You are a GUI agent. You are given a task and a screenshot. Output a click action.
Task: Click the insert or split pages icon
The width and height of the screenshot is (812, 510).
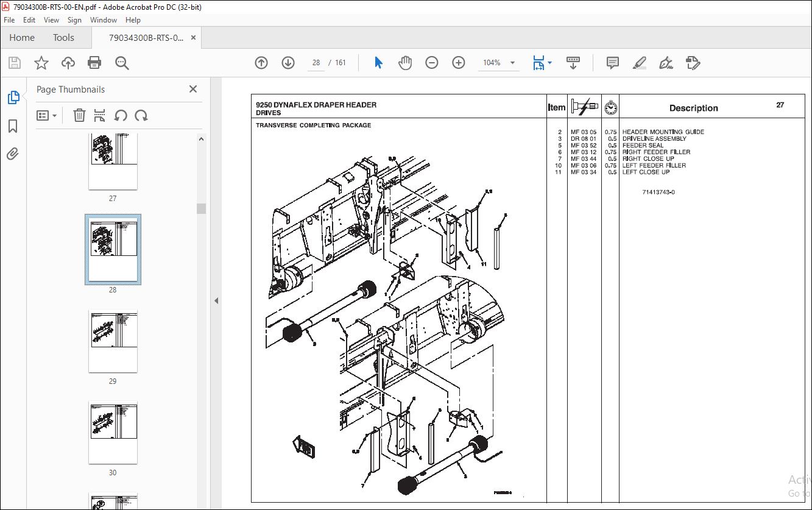click(x=100, y=115)
